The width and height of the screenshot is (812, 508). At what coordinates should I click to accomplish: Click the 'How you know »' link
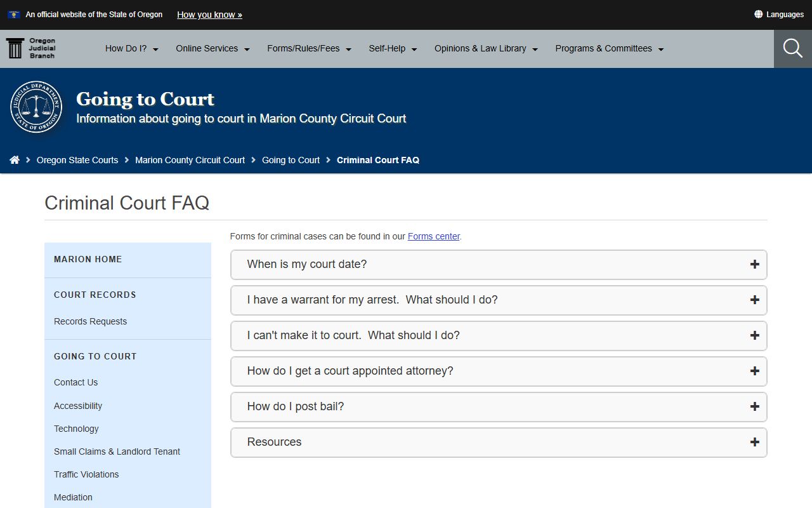pyautogui.click(x=209, y=15)
